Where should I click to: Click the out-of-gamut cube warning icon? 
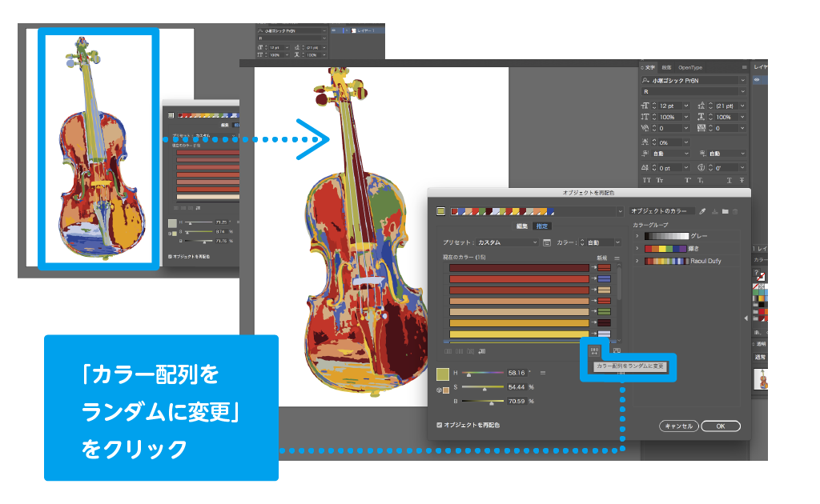tap(439, 390)
